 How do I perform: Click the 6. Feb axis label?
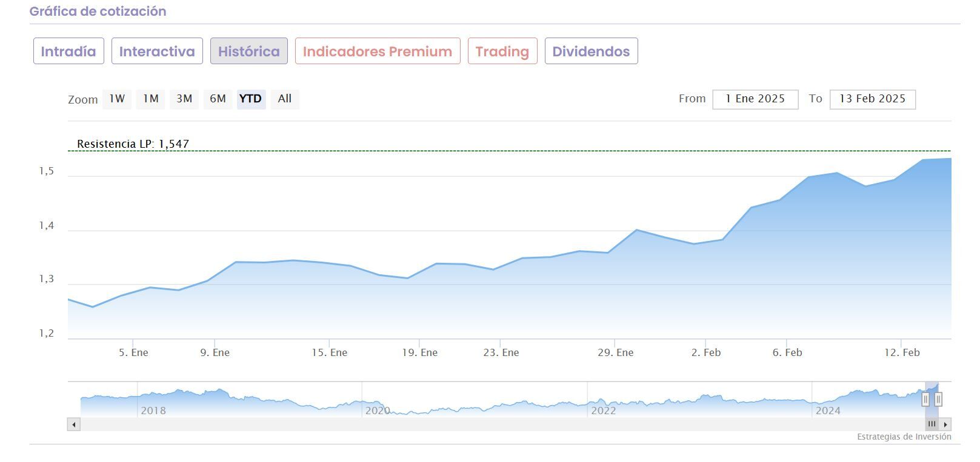(x=787, y=352)
